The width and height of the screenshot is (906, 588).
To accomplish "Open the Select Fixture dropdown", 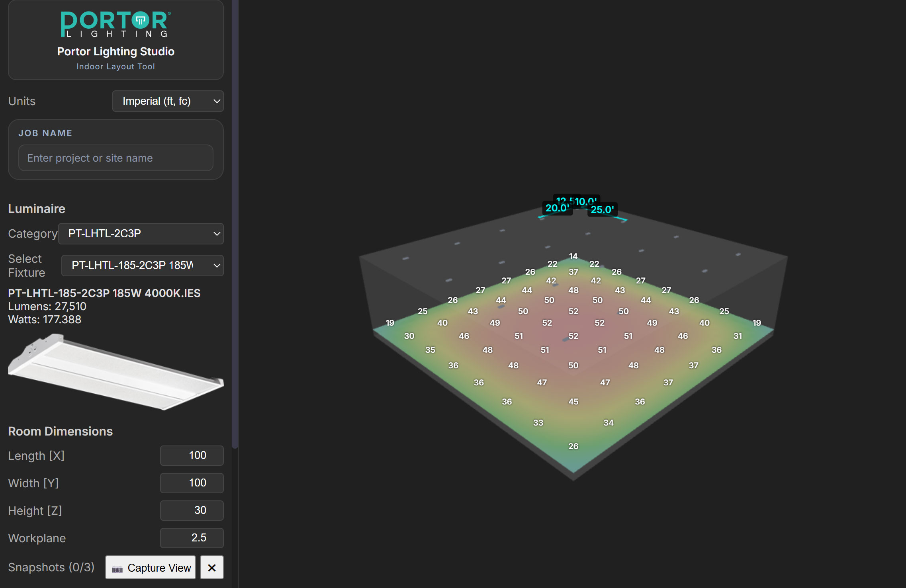I will [x=142, y=266].
